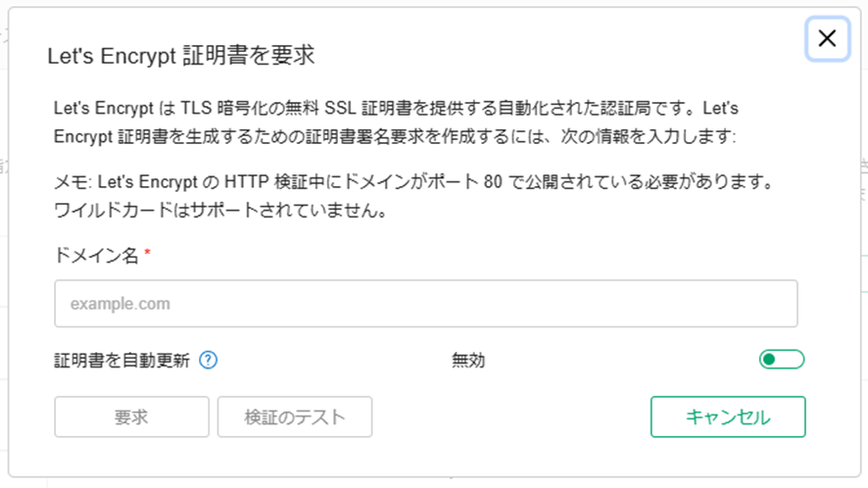
Task: Dismiss the certificate request dialog via X icon
Action: coord(827,38)
